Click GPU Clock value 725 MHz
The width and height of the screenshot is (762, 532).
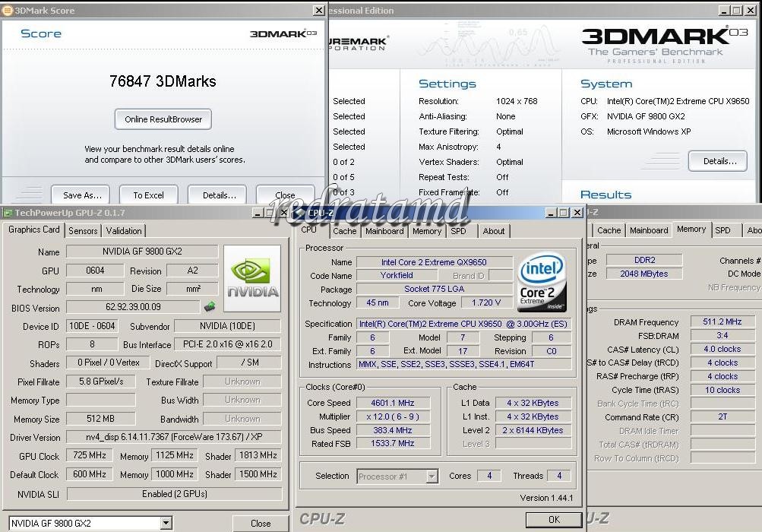coord(90,455)
